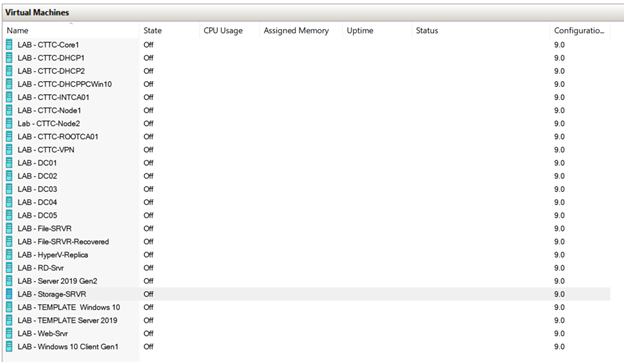Click the VM icon for LAB - CTTC-ROOTCA01
The width and height of the screenshot is (624, 362).
tap(9, 136)
